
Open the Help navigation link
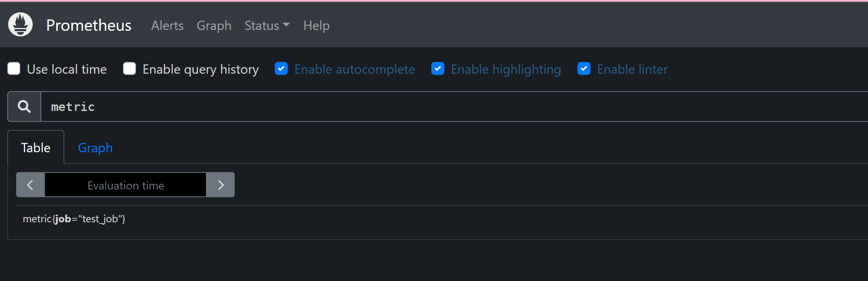pyautogui.click(x=316, y=26)
